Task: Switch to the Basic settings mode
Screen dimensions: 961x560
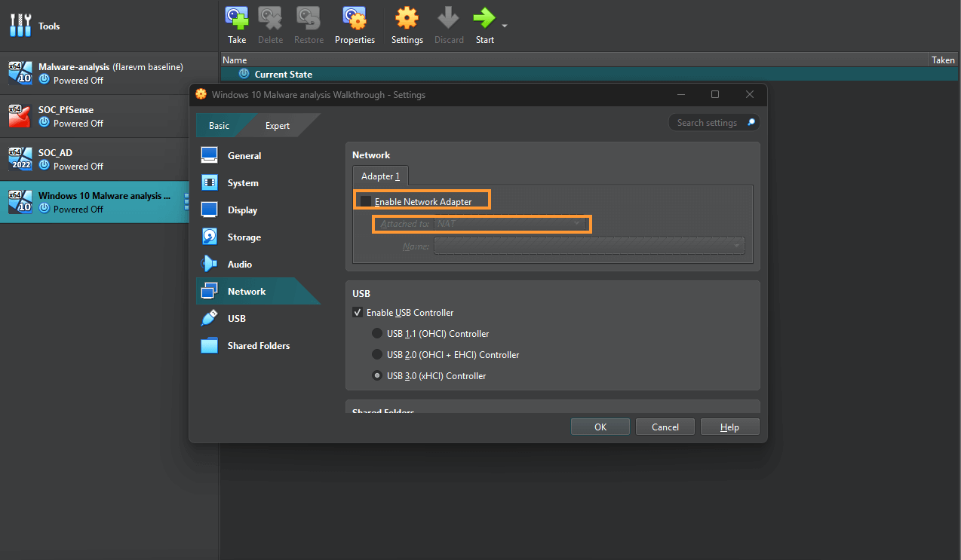Action: pyautogui.click(x=219, y=125)
